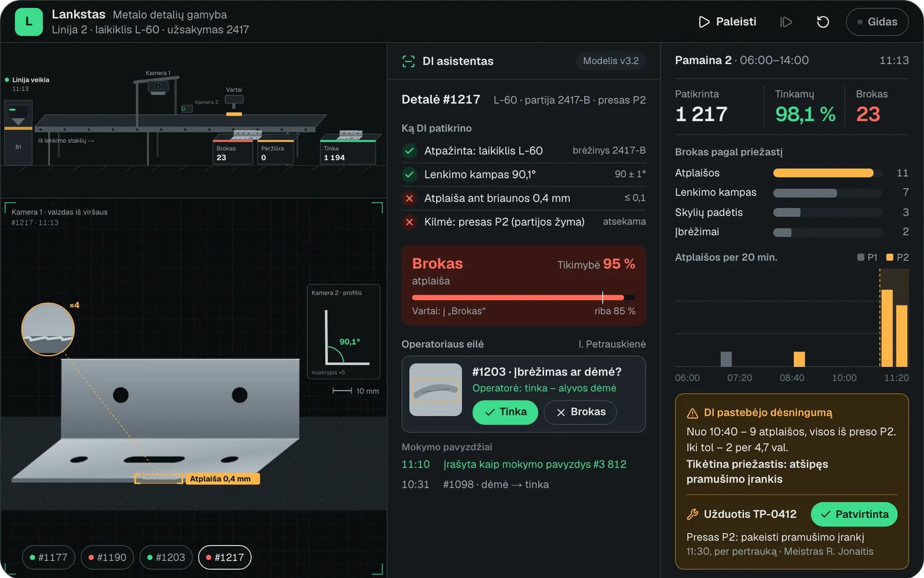The image size is (924, 578).
Task: Click the red X beside Kilmė: presas P2
Action: point(409,222)
